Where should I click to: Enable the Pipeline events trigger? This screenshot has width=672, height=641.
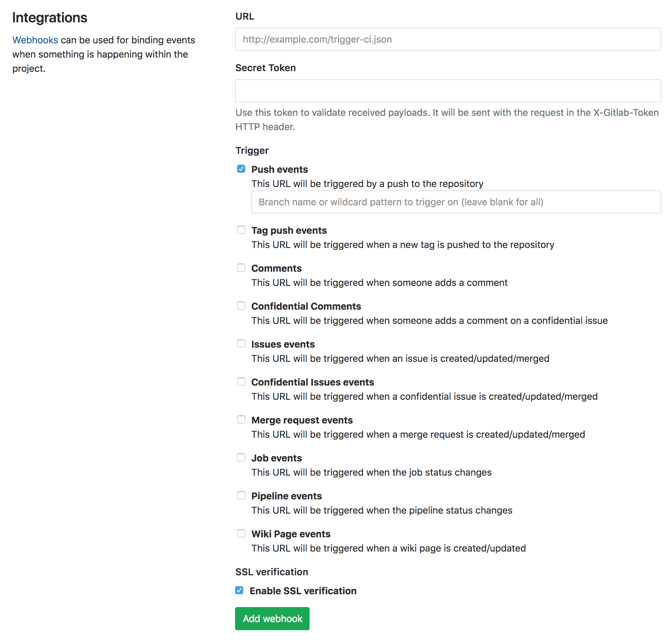(241, 495)
